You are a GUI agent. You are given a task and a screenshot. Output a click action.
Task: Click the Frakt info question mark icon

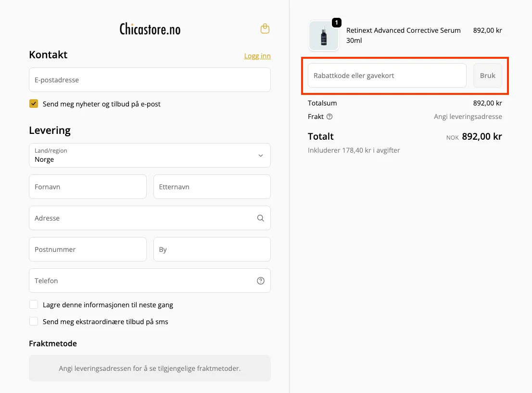click(329, 117)
